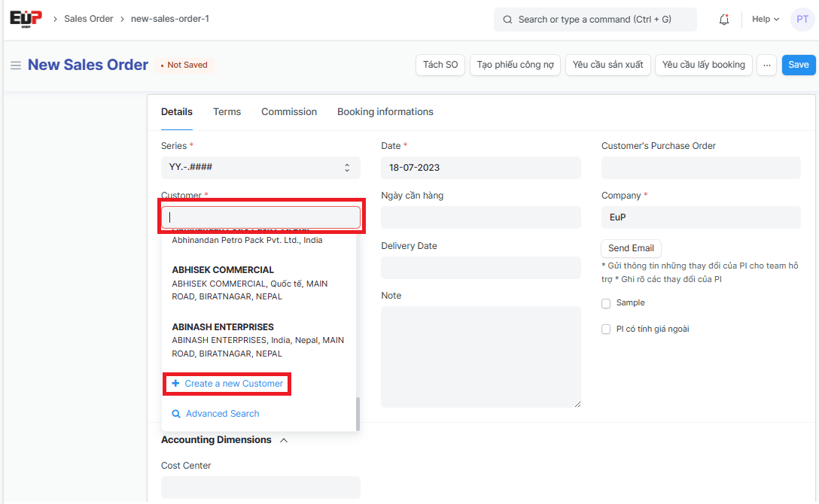Click the customer list scrollbar
819x504 pixels.
click(x=358, y=414)
